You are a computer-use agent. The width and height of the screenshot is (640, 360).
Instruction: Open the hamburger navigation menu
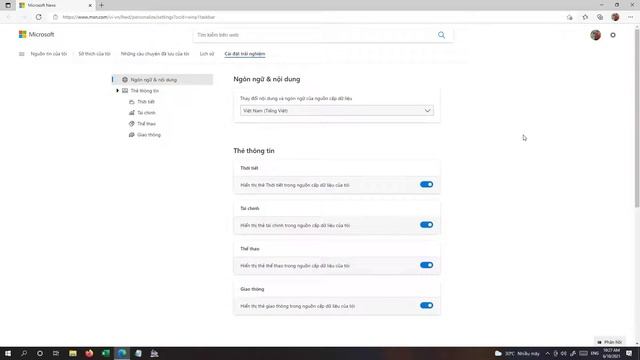[x=22, y=54]
